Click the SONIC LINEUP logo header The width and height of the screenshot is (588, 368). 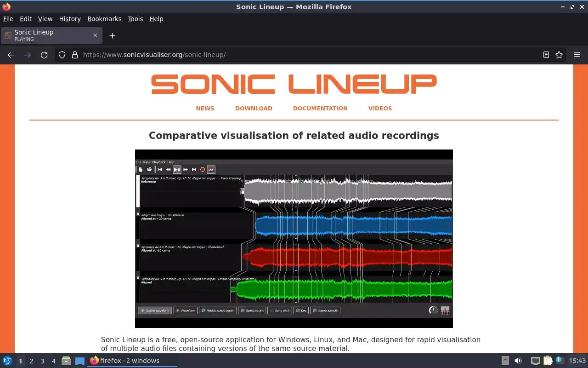tap(294, 84)
